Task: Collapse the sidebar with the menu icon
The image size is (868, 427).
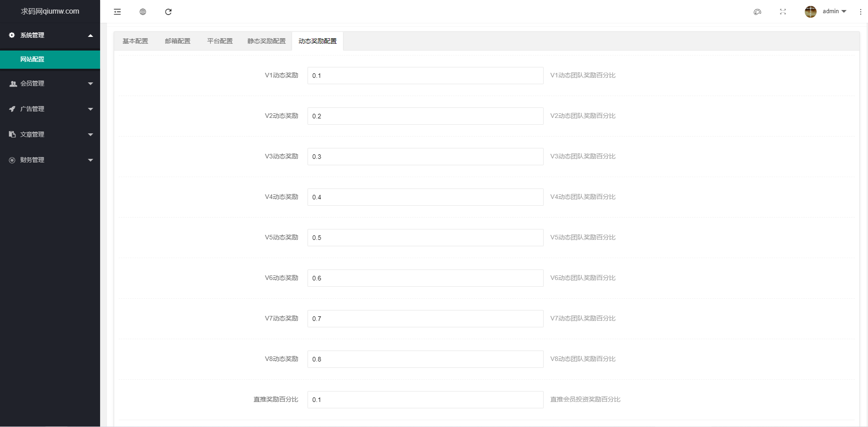Action: [117, 12]
